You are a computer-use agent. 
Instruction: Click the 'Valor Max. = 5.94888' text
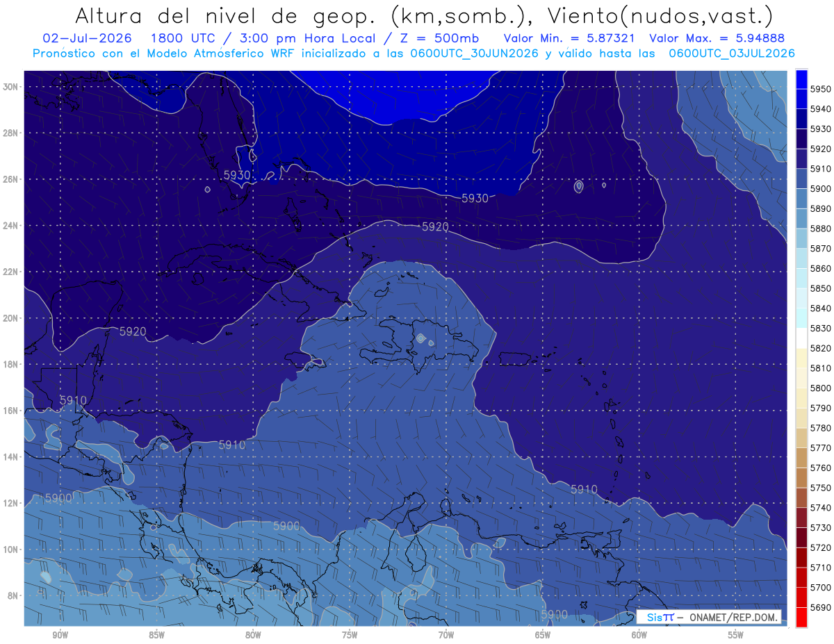(717, 38)
